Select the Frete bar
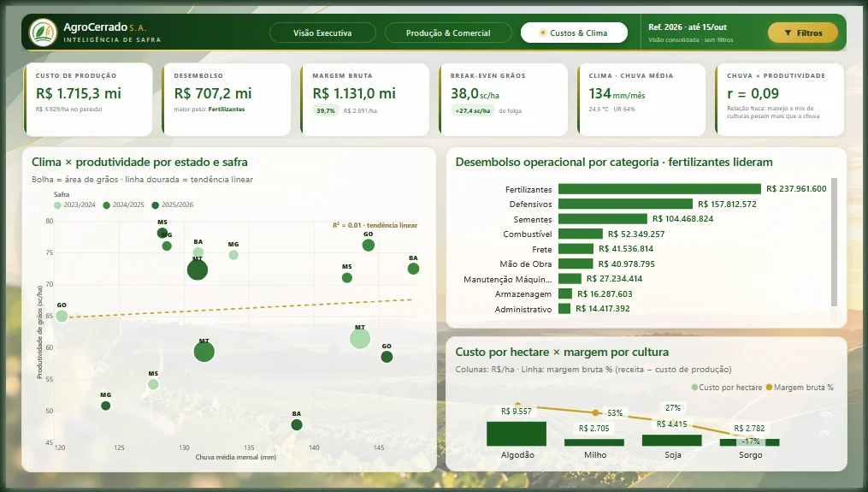The image size is (868, 492). point(576,249)
